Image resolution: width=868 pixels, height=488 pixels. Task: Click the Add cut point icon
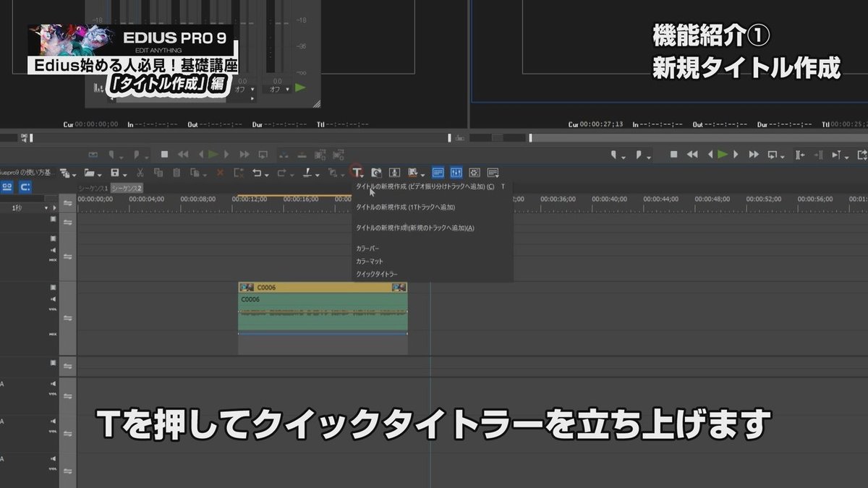(307, 173)
